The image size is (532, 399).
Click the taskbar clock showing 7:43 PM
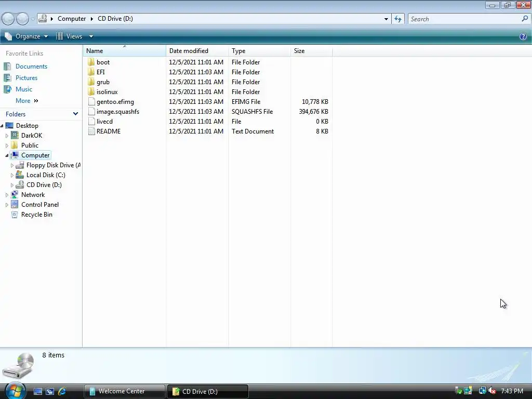point(512,391)
